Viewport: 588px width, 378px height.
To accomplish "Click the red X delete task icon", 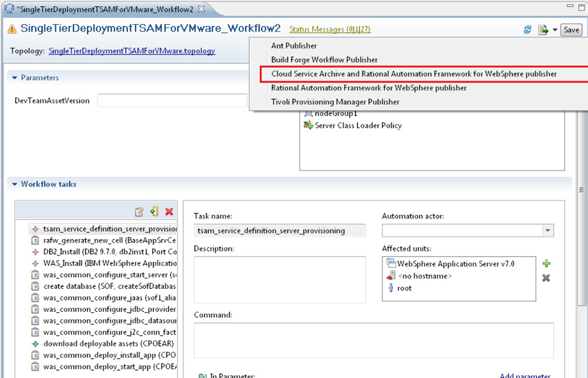I will coord(169,211).
